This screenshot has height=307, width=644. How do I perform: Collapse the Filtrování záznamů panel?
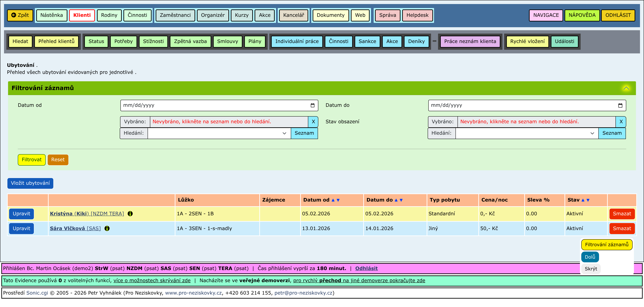tap(626, 88)
